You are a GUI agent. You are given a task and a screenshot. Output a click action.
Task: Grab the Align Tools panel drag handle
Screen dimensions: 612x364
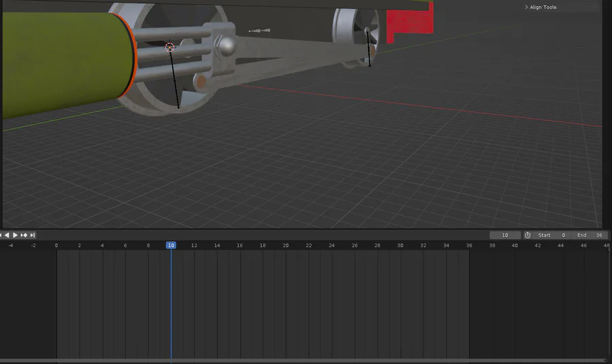(594, 7)
